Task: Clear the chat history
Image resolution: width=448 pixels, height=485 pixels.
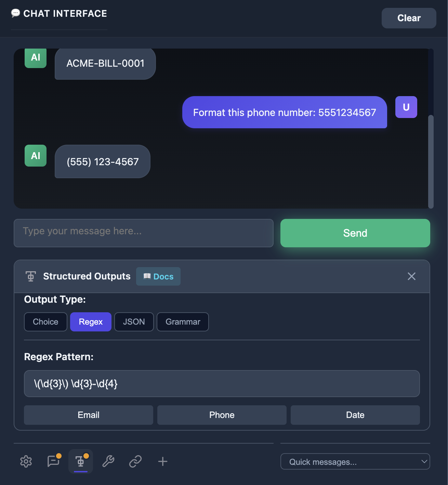Action: [409, 18]
